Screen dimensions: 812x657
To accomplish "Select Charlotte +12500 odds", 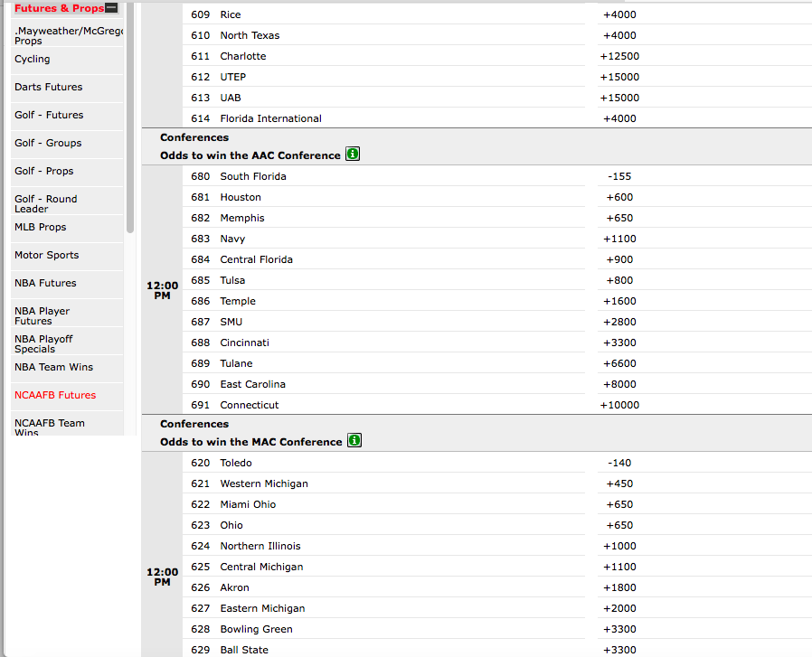I will [x=619, y=56].
